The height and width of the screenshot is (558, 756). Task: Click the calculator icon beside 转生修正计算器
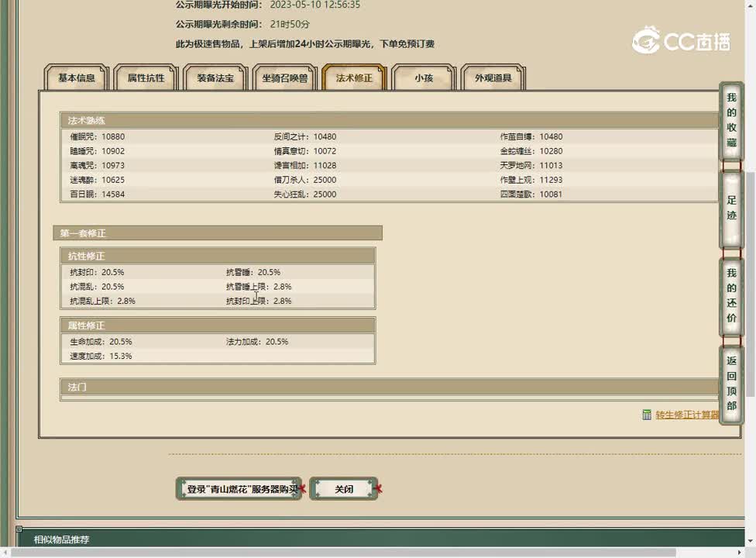(x=647, y=415)
